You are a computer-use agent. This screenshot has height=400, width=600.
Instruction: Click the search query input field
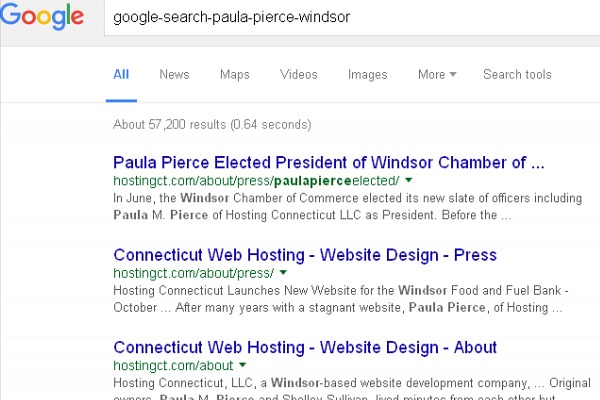coord(352,17)
